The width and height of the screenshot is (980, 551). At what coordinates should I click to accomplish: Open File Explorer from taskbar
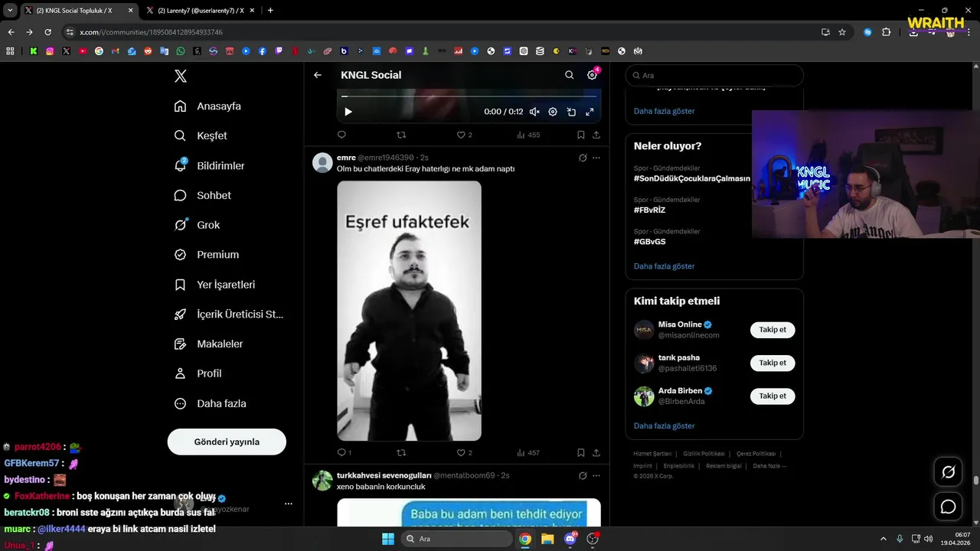click(x=547, y=539)
